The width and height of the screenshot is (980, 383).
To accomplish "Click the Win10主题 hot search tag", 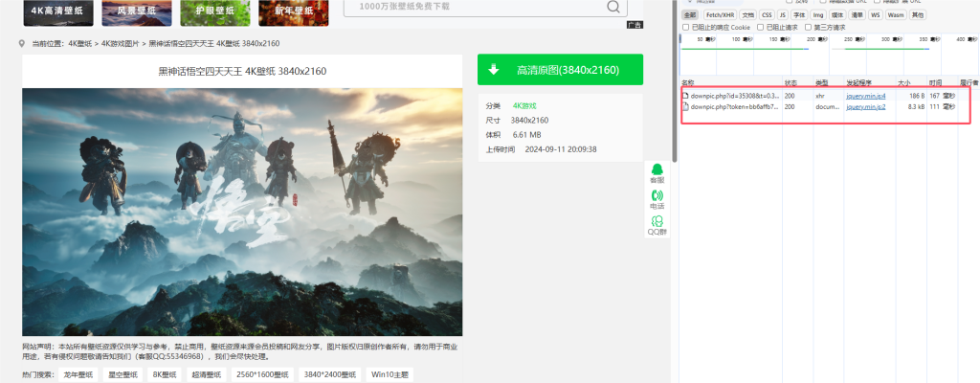I will [390, 375].
